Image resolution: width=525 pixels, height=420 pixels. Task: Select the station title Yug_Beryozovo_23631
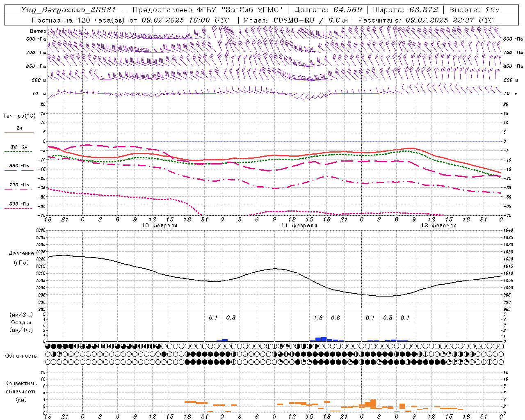[x=68, y=10]
